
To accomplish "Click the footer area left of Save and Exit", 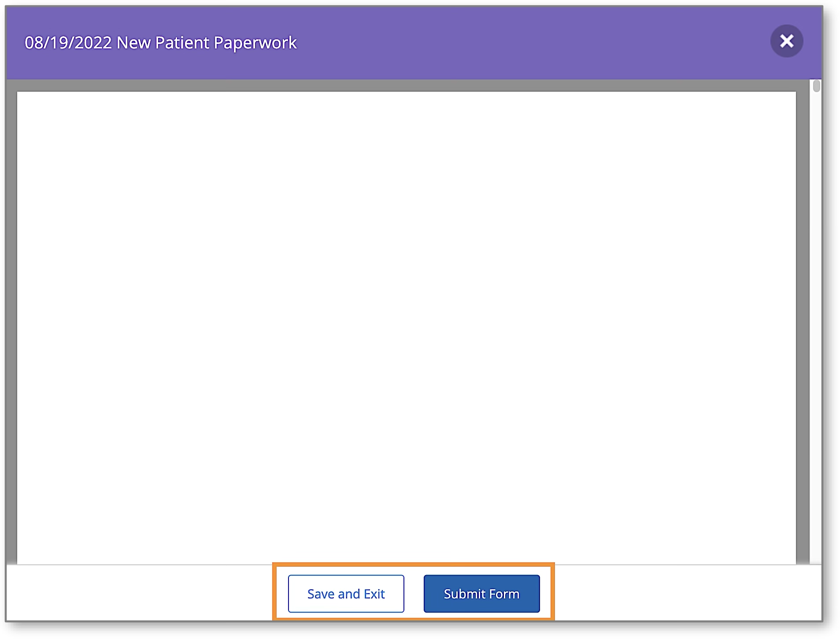I will (141, 594).
